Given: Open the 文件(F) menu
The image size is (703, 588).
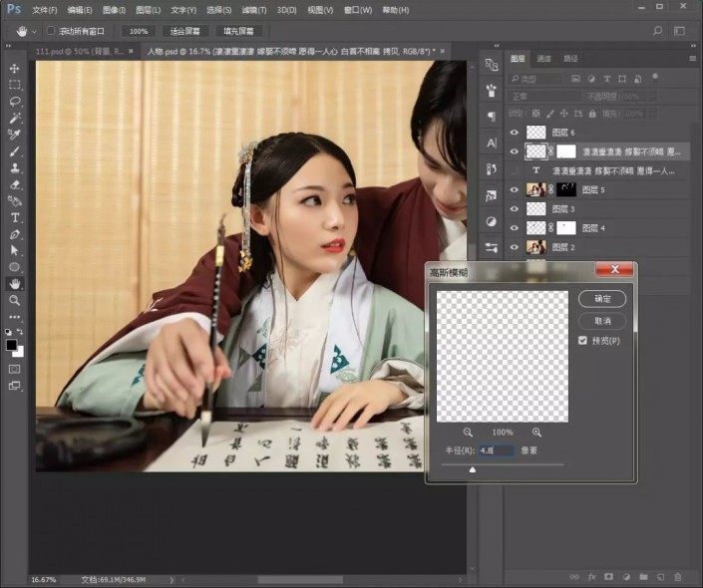Looking at the screenshot, I should coord(45,10).
